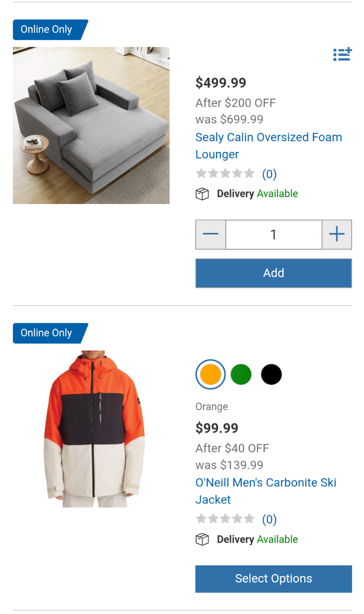The height and width of the screenshot is (614, 364).
Task: Open the gray lounger product image
Action: [91, 126]
